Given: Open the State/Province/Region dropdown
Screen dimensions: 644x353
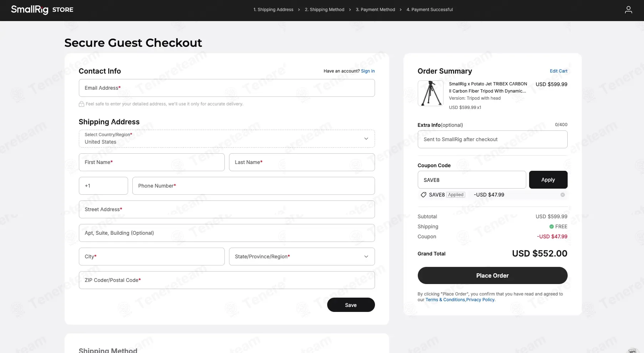Looking at the screenshot, I should 302,257.
